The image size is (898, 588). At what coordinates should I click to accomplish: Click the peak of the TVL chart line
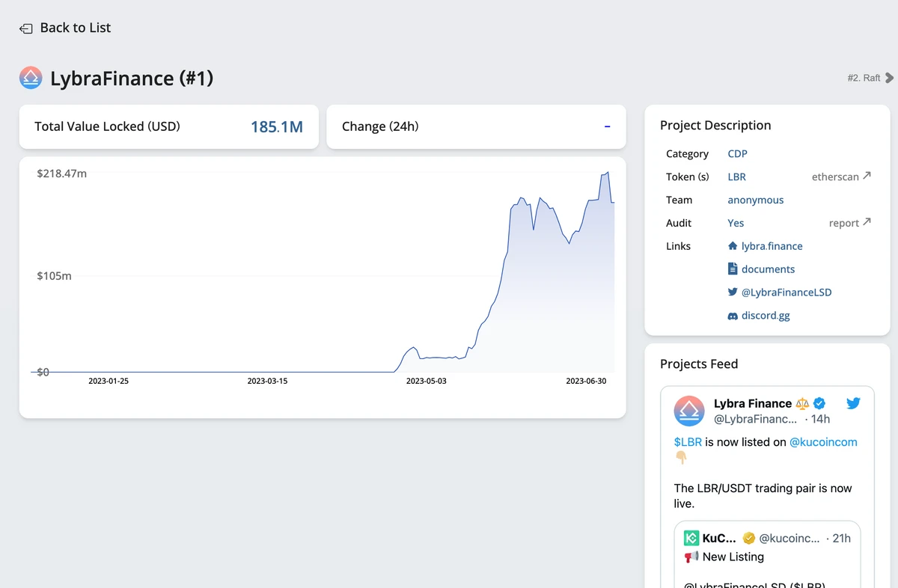(608, 173)
